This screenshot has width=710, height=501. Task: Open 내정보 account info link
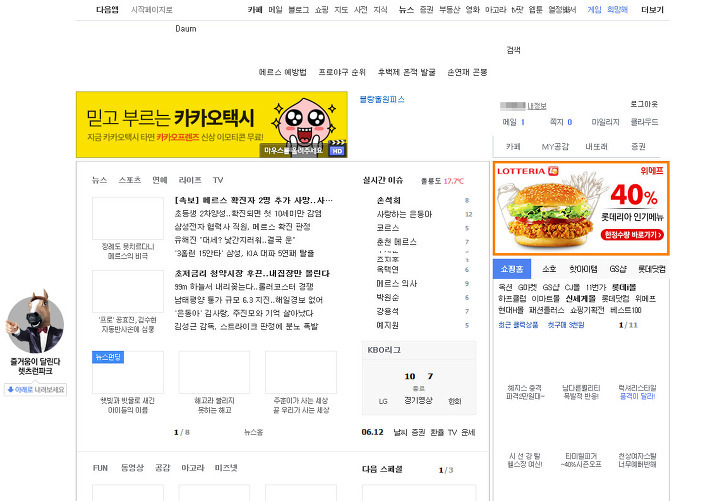537,106
